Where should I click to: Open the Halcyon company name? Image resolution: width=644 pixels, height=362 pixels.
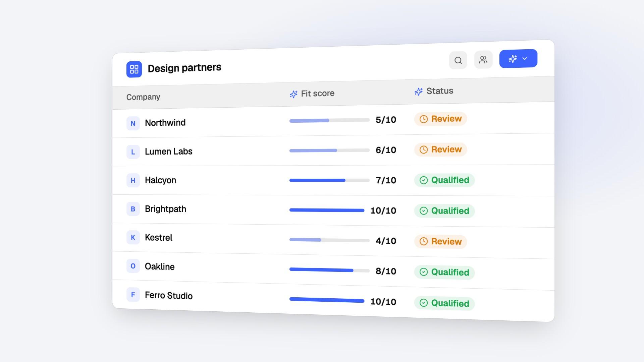click(x=160, y=180)
